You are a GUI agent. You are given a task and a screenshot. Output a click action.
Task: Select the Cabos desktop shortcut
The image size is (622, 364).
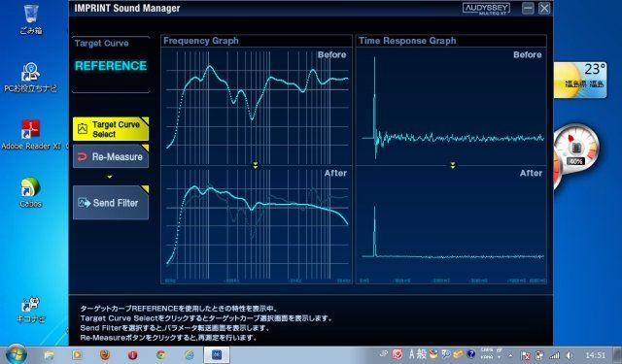tap(30, 192)
